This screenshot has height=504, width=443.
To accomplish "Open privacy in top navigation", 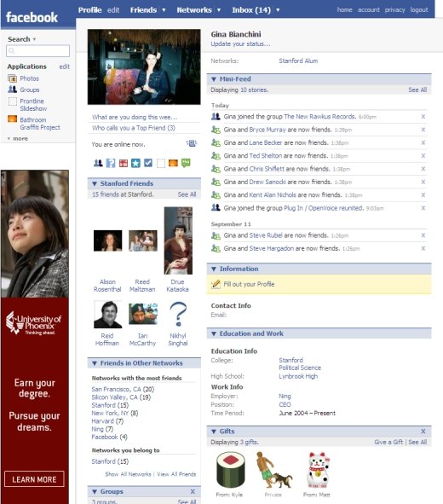I will click(394, 9).
